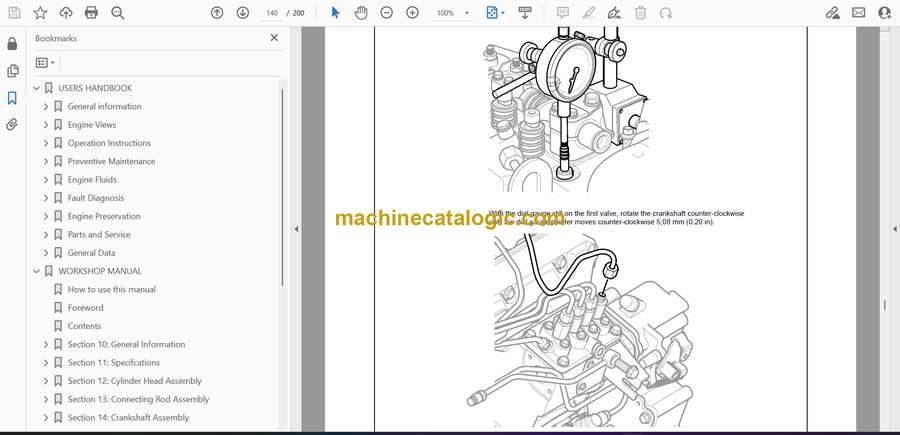The width and height of the screenshot is (900, 435).
Task: Go to next page with down arrow
Action: tap(243, 13)
